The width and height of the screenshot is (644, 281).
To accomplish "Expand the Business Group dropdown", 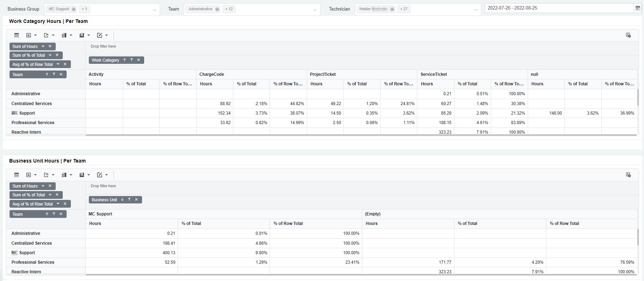I will (x=154, y=10).
